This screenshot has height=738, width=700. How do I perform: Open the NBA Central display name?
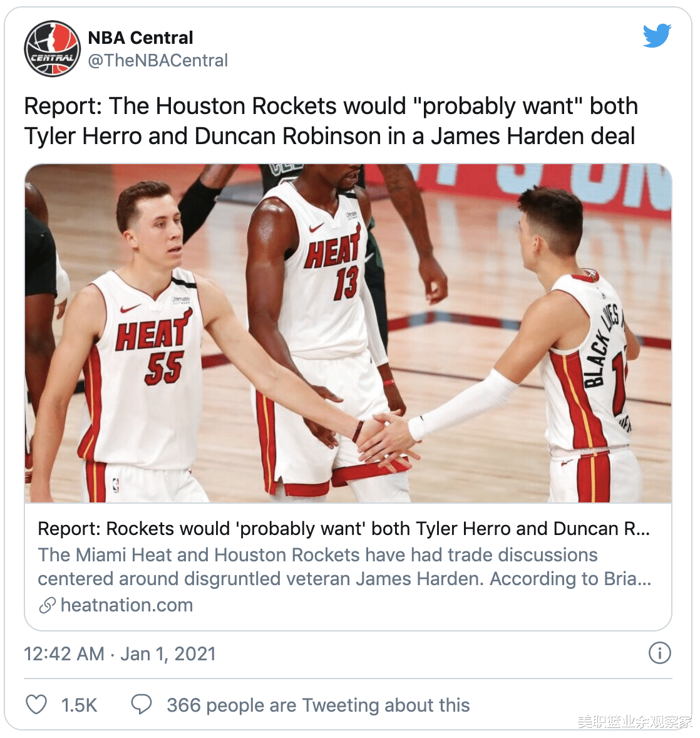(140, 38)
